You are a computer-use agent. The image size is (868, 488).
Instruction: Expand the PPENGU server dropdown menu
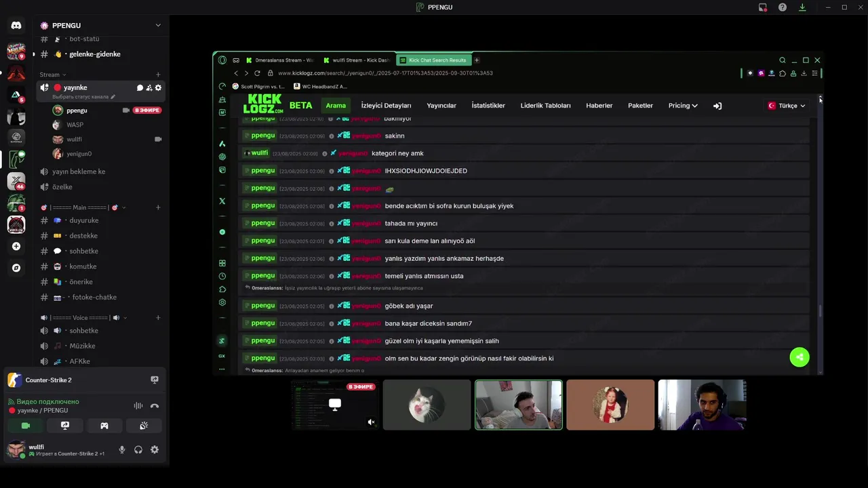[158, 25]
